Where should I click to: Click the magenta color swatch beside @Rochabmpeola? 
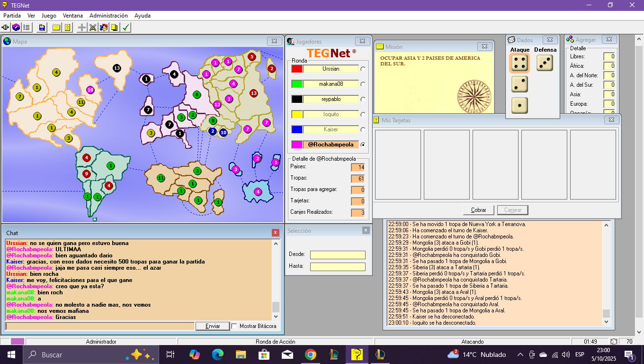tap(297, 145)
